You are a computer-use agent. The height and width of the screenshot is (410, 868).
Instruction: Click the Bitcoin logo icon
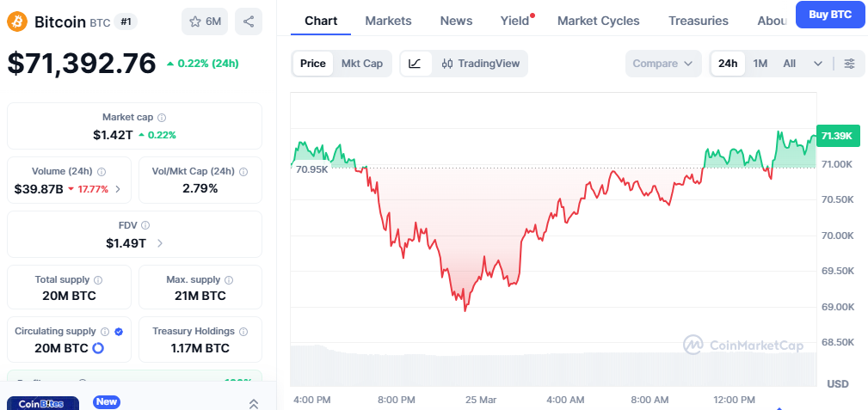pyautogui.click(x=17, y=21)
